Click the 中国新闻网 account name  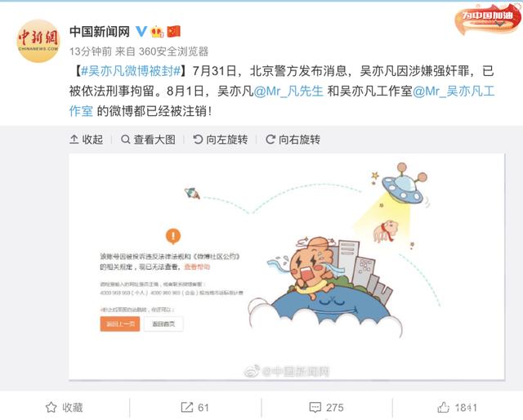[x=100, y=32]
